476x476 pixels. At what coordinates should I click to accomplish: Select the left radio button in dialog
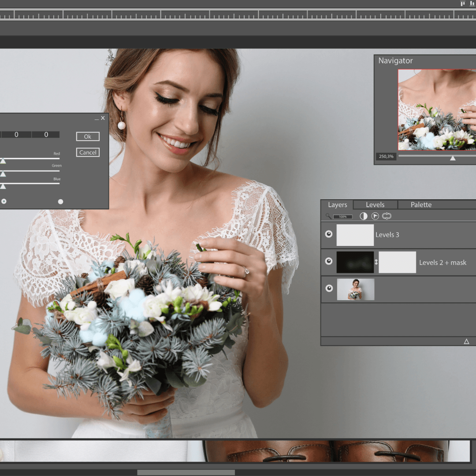tap(4, 201)
